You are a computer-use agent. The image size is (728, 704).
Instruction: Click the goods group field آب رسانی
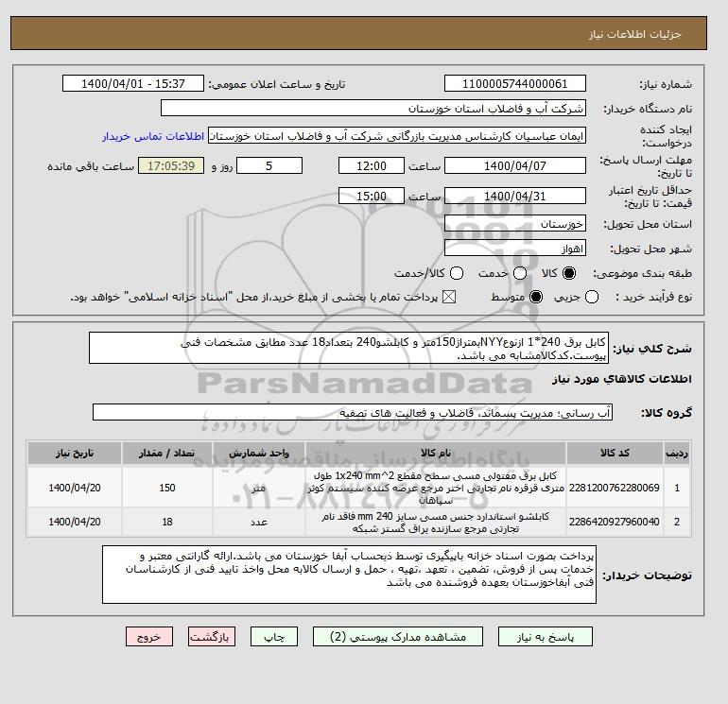[x=353, y=412]
